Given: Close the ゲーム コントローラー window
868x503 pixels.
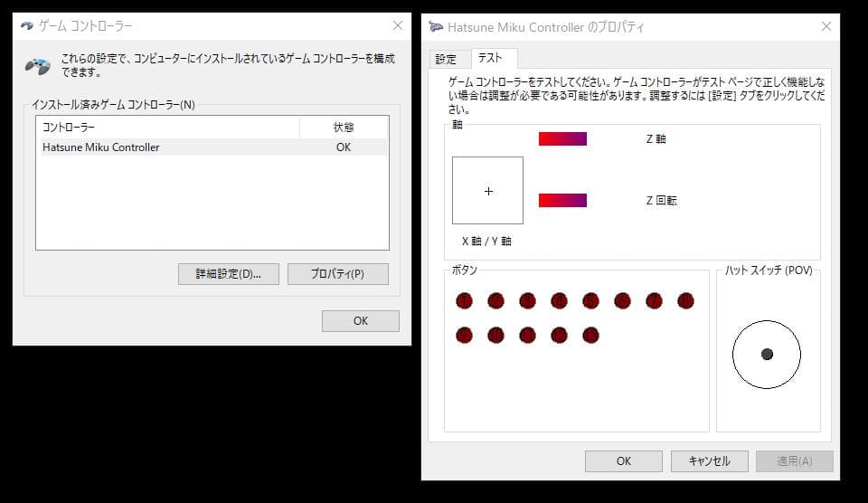Looking at the screenshot, I should point(398,25).
